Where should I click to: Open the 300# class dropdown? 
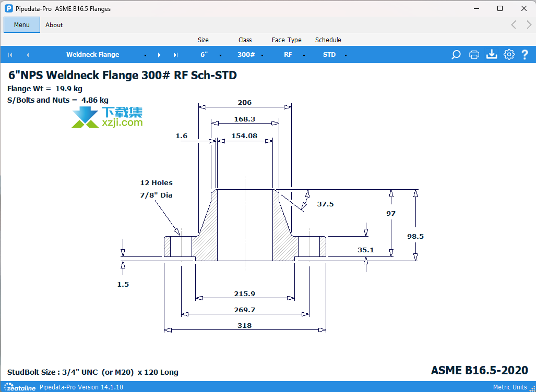(262, 55)
